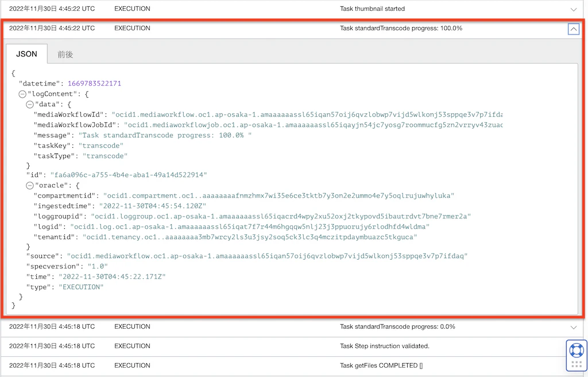The width and height of the screenshot is (588, 377).
Task: Expand the Task thumbnail started log row
Action: point(574,9)
